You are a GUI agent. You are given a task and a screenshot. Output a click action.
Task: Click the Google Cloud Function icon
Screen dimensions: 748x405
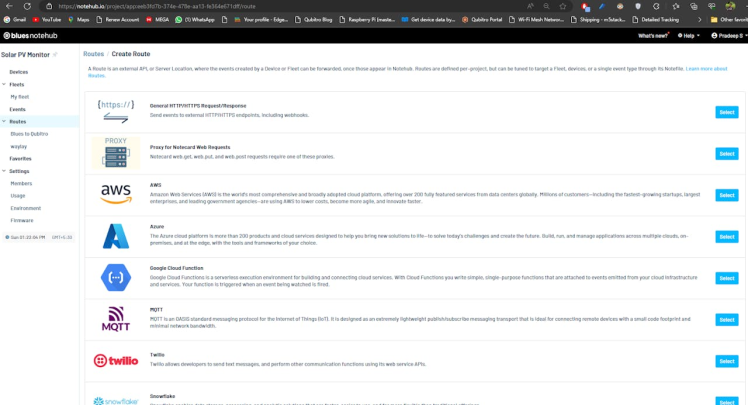116,278
